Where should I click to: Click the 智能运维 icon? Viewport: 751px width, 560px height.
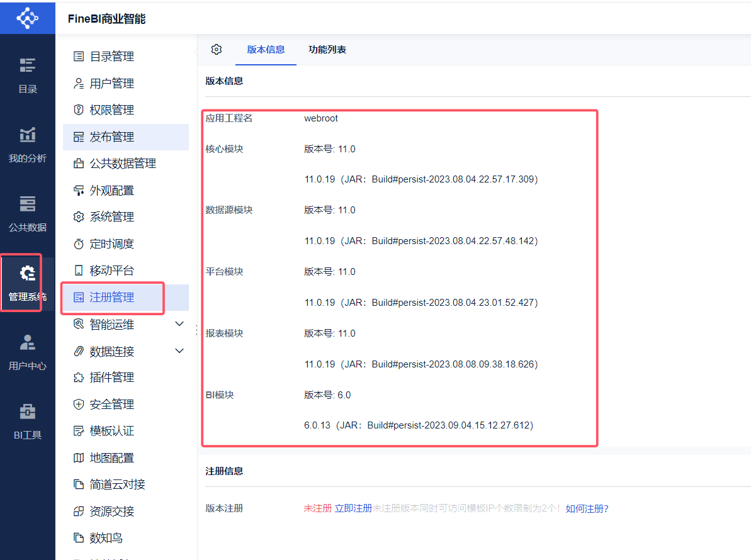tap(79, 324)
